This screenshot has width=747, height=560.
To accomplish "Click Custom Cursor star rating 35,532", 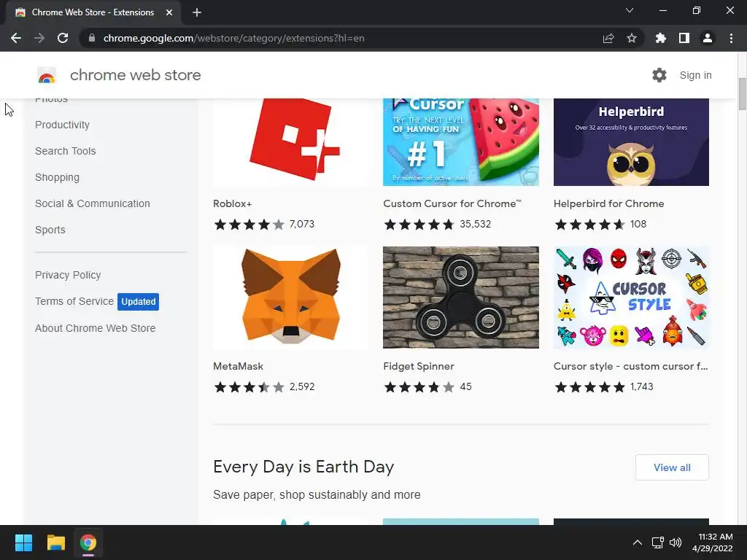I will tap(437, 225).
